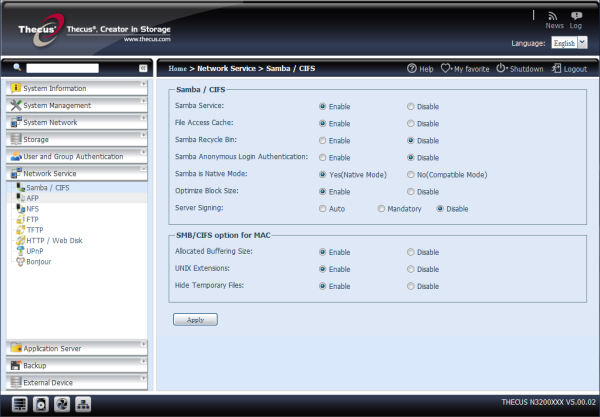Enable the Samba Recycle Bin
Screen dimensions: 600x417
(323, 140)
